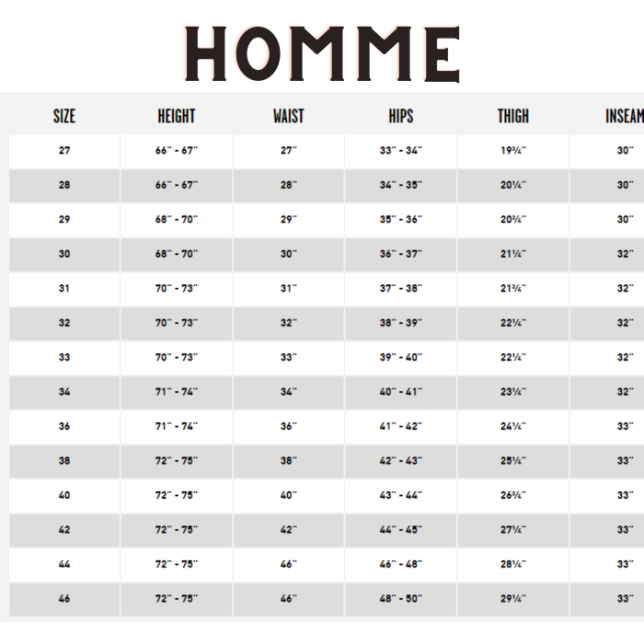
Task: Select hips 48" - 50" cell
Action: point(401,600)
